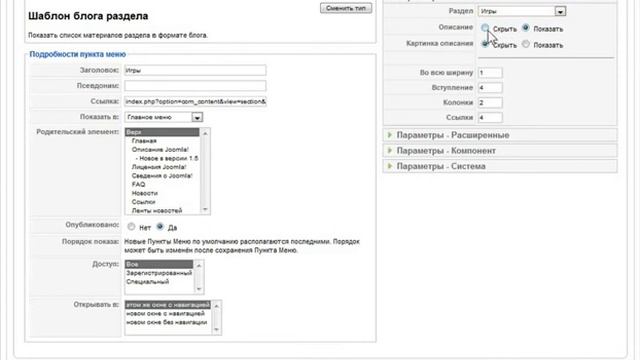Screen dimensions: 640x360
Task: Expand Параметры - Компонент panel
Action: [500, 151]
